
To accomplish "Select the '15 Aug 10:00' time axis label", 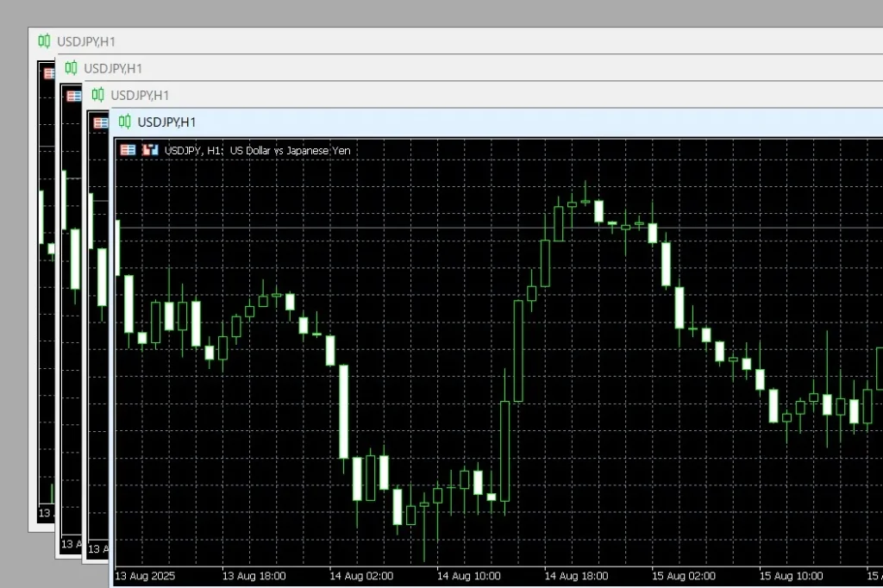I will [x=791, y=576].
